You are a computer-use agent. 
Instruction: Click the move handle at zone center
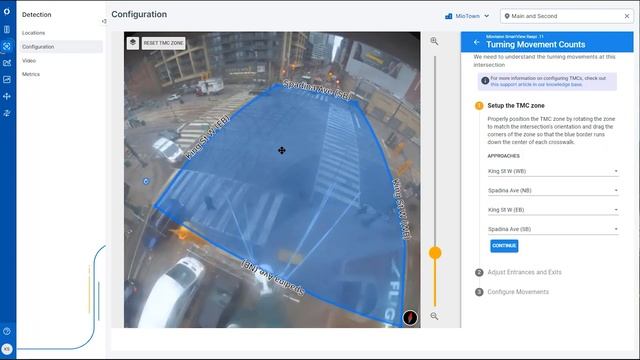tap(282, 151)
